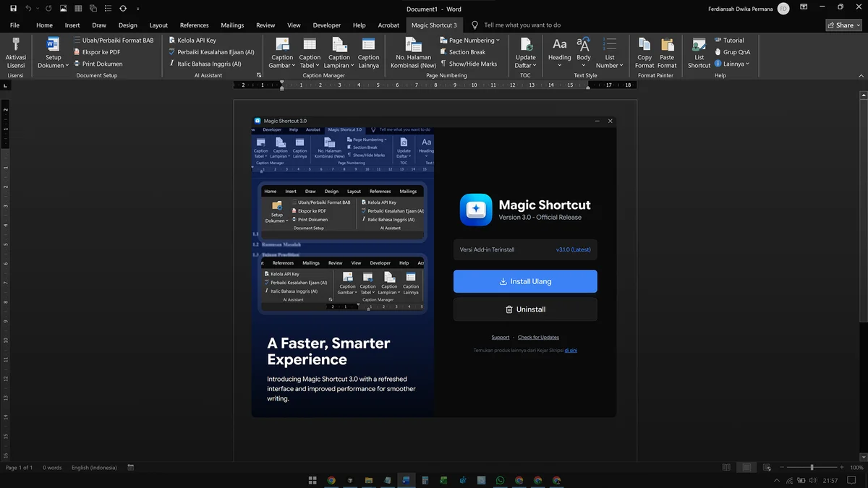
Task: Click the 'di sini' link
Action: [x=571, y=351]
